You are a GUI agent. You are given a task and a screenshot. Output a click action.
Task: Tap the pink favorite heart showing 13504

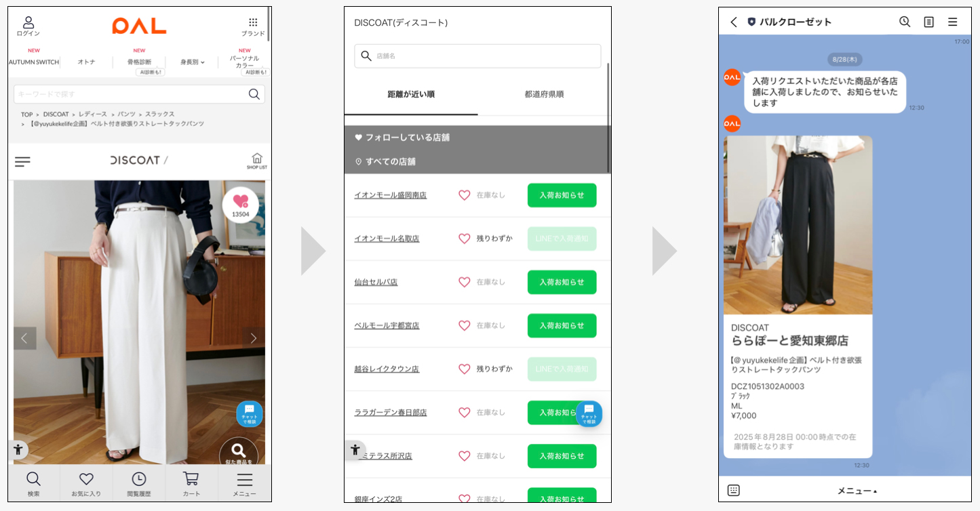point(241,205)
